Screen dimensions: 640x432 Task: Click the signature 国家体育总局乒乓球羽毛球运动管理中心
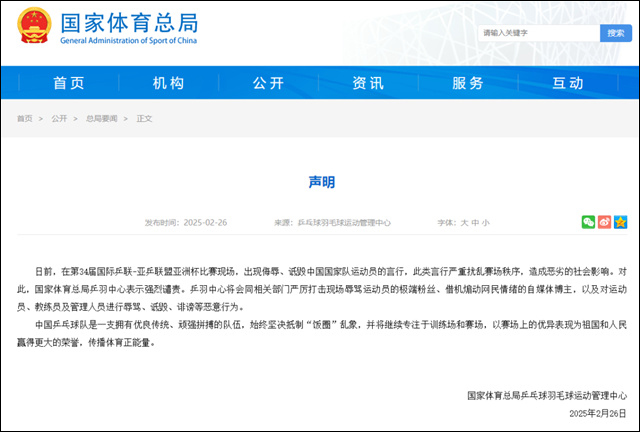point(547,395)
